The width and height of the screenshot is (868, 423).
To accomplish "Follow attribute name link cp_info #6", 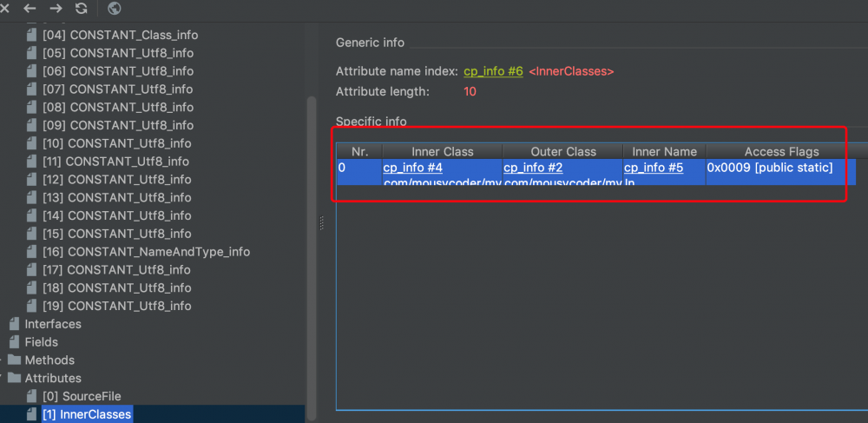I will (493, 71).
